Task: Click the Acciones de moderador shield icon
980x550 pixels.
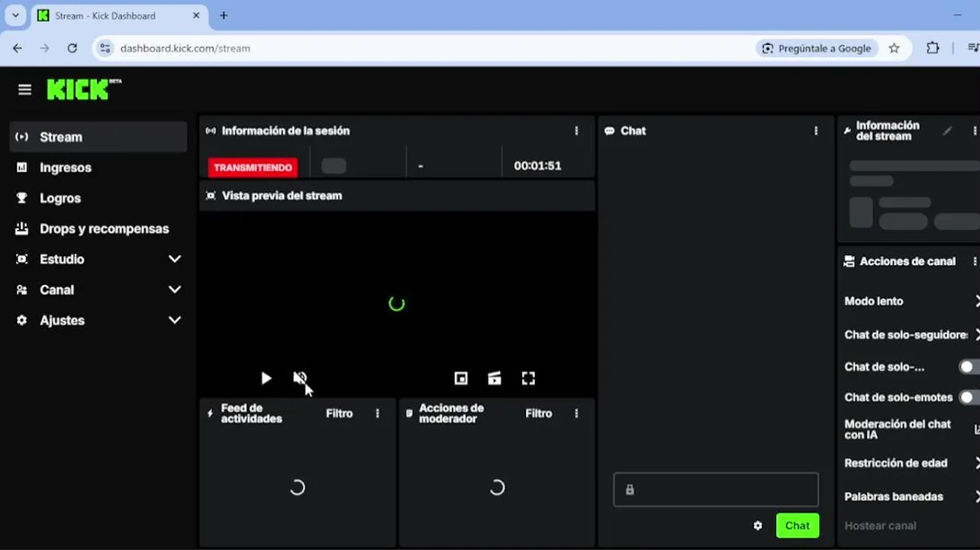Action: coord(410,413)
